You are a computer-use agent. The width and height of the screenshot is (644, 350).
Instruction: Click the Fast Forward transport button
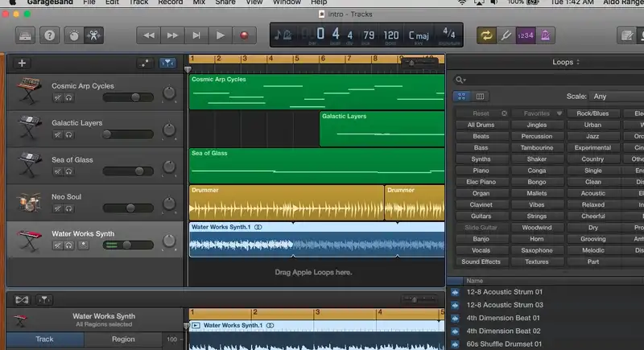[x=172, y=35]
